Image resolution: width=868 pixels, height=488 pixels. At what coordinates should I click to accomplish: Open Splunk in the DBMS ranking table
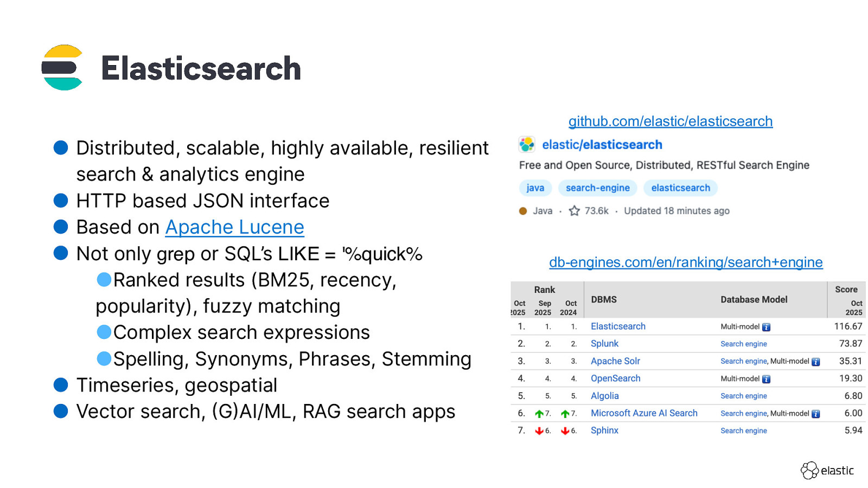[604, 344]
